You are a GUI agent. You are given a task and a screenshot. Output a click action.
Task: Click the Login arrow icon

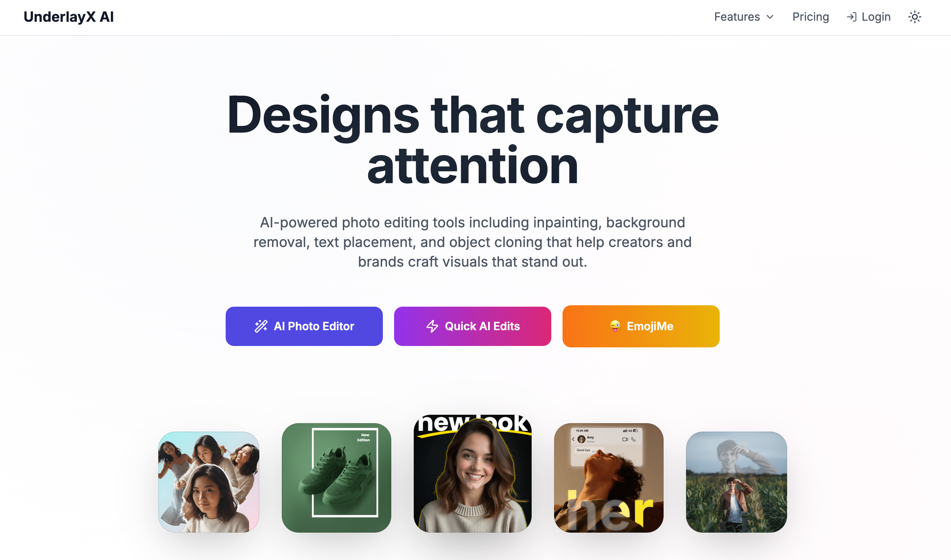click(851, 17)
